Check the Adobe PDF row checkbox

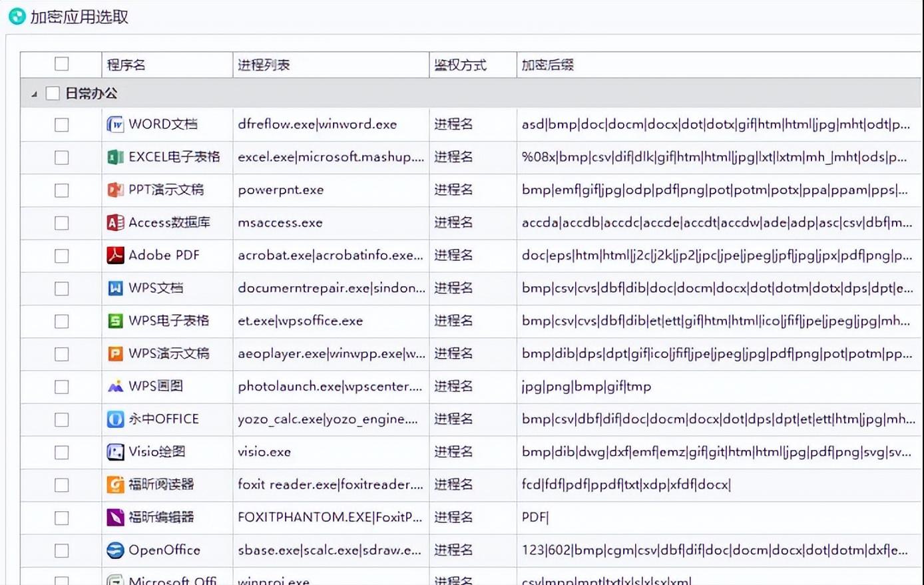61,256
